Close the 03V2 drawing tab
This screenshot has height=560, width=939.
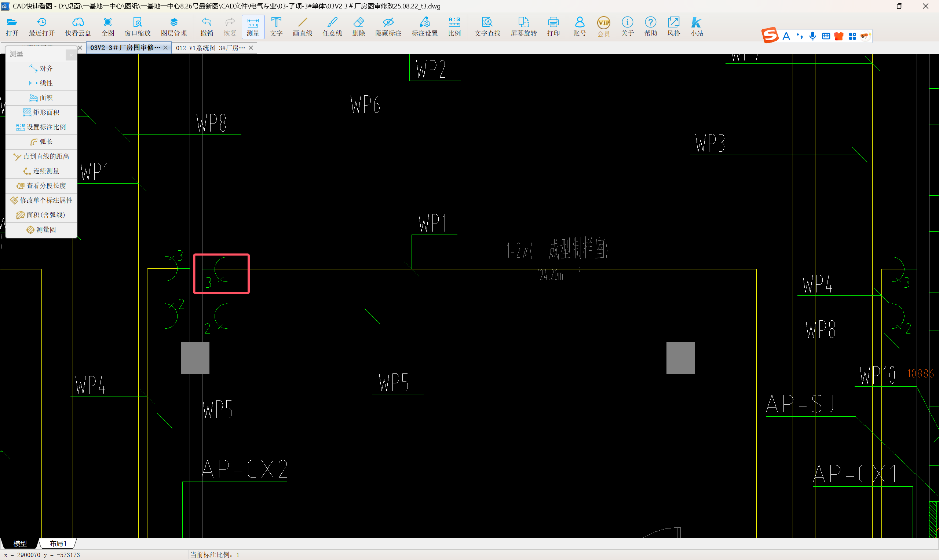point(165,48)
